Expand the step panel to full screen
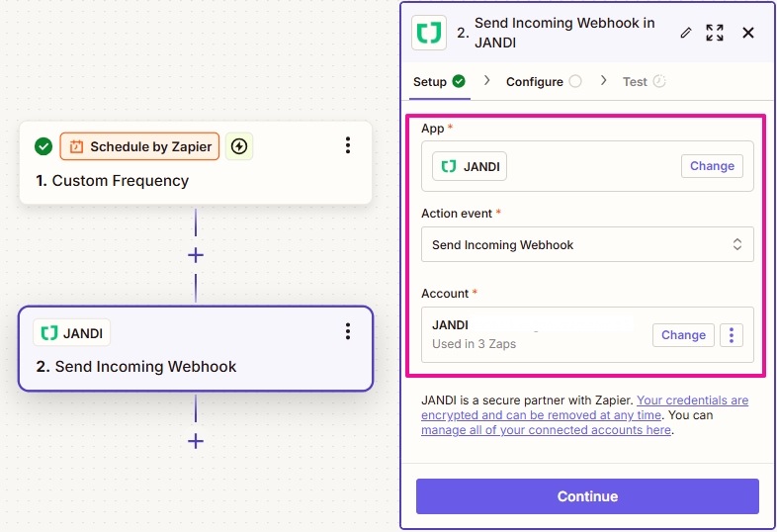777x532 pixels. tap(715, 33)
